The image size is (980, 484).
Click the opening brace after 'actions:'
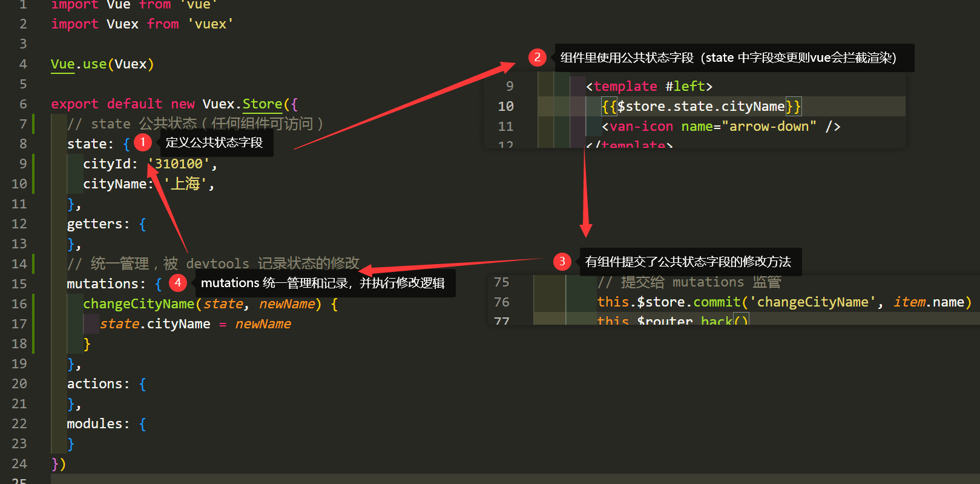click(142, 384)
